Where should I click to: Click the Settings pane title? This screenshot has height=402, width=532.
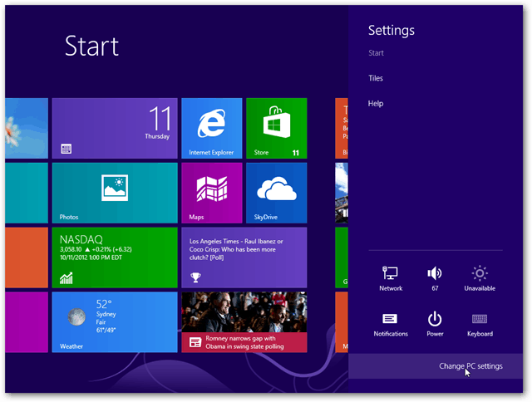(x=392, y=31)
